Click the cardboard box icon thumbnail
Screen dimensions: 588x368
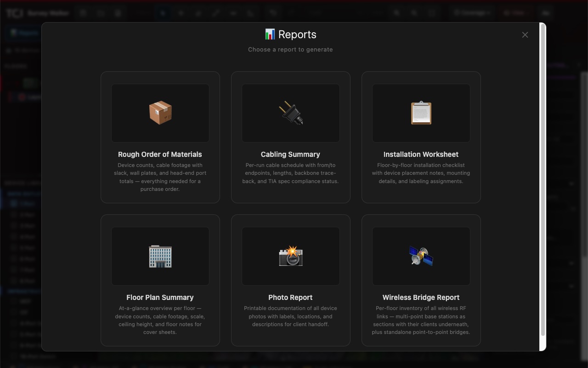pos(160,113)
